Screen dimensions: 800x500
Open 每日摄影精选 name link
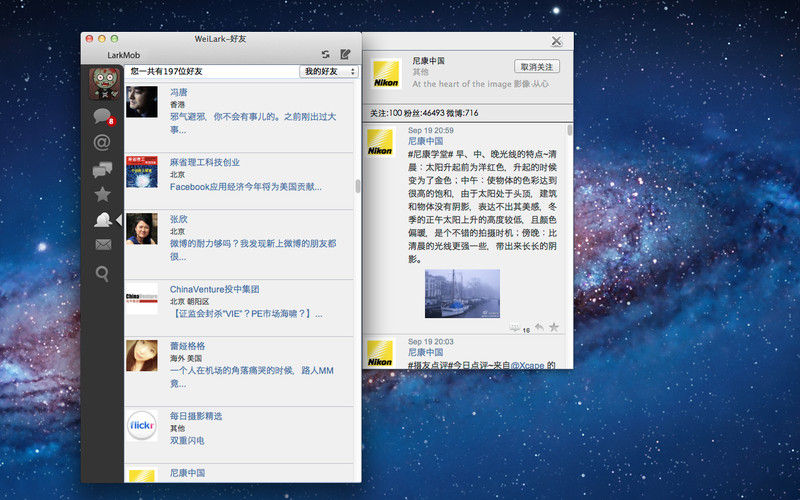click(196, 416)
